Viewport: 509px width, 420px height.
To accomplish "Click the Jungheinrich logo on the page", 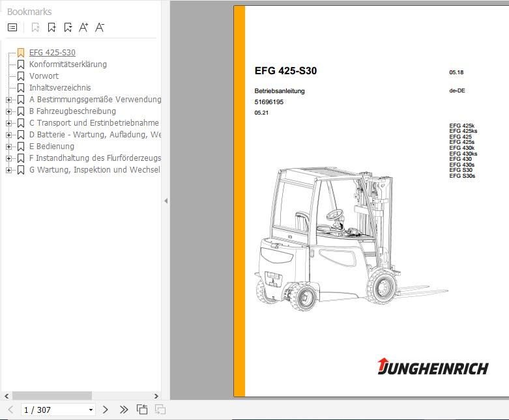I will (x=433, y=367).
